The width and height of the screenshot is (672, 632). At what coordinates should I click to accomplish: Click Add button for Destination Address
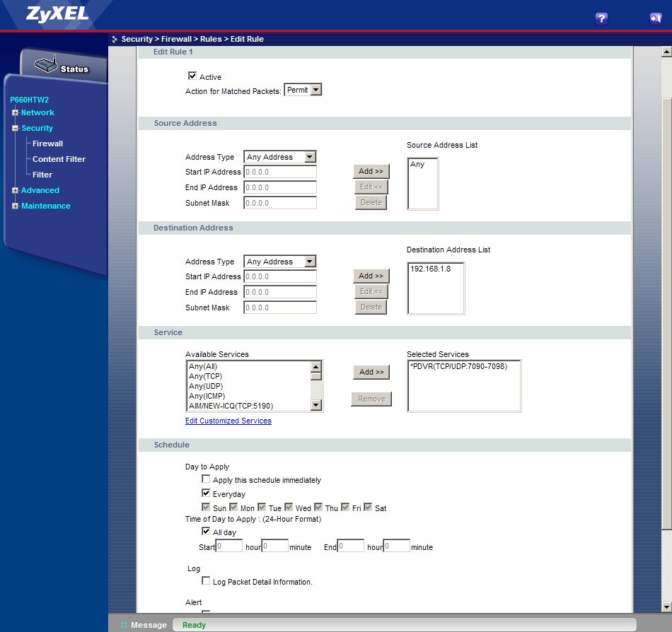click(371, 276)
